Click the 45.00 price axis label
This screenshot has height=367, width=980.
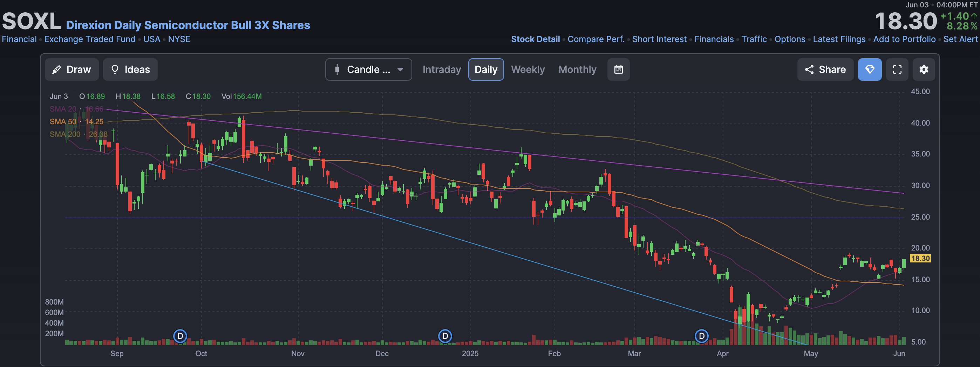[920, 92]
